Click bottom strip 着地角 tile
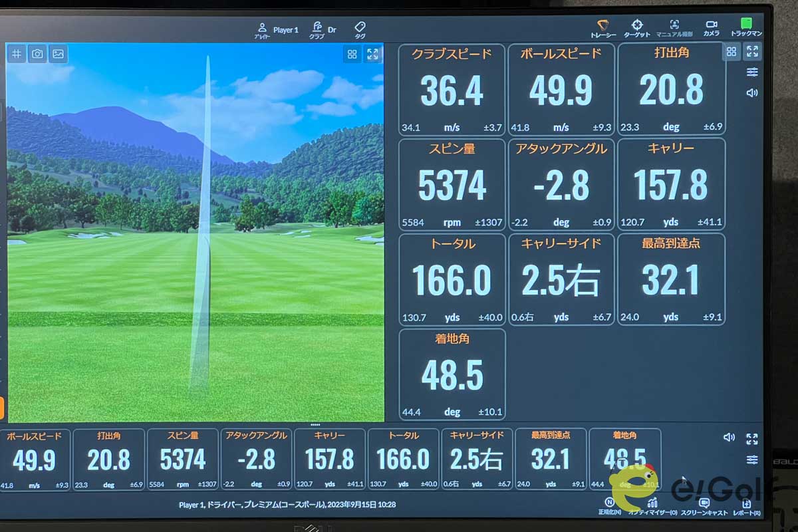The height and width of the screenshot is (532, 798). (625, 460)
